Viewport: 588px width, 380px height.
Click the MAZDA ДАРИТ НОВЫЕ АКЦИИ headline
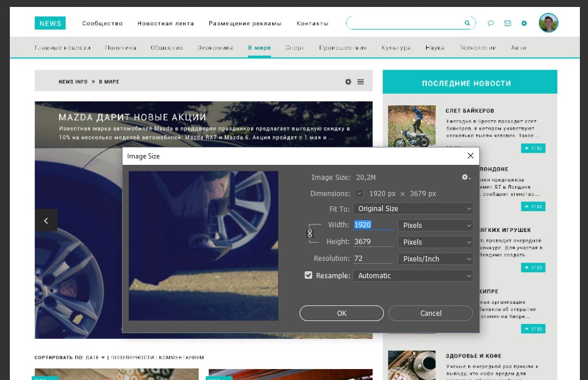(132, 117)
